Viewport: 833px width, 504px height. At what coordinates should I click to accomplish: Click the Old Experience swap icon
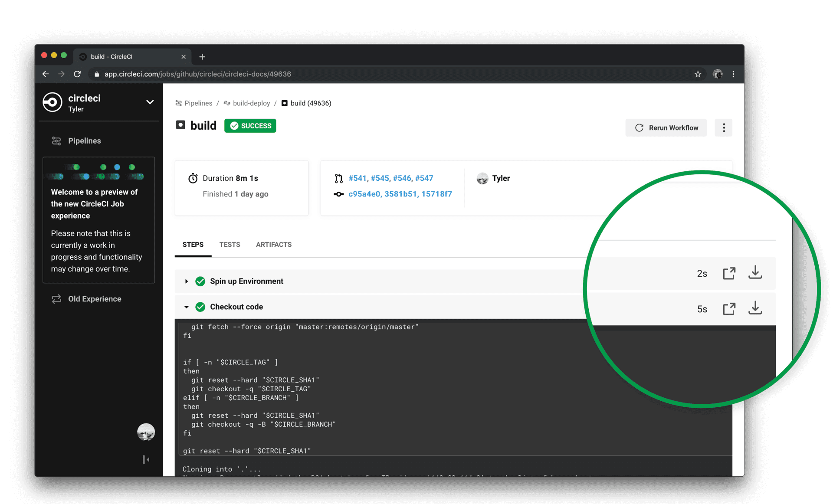tap(56, 299)
